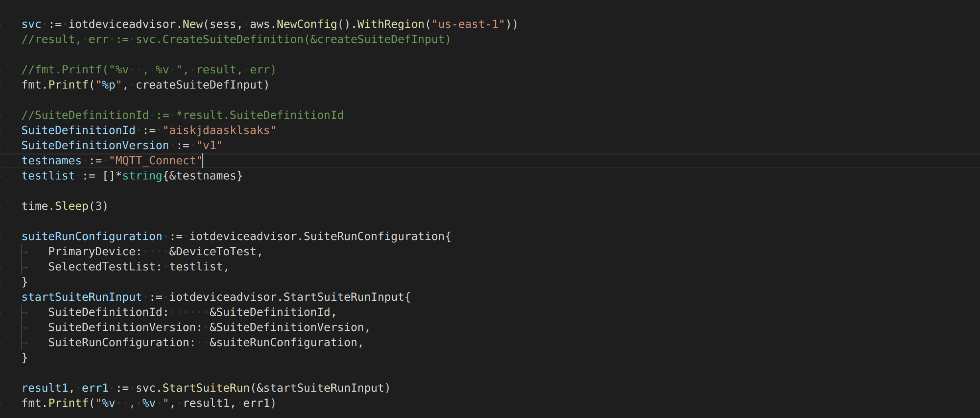Click the commented CreateSuiteDefinition line
980x418 pixels.
tap(236, 39)
